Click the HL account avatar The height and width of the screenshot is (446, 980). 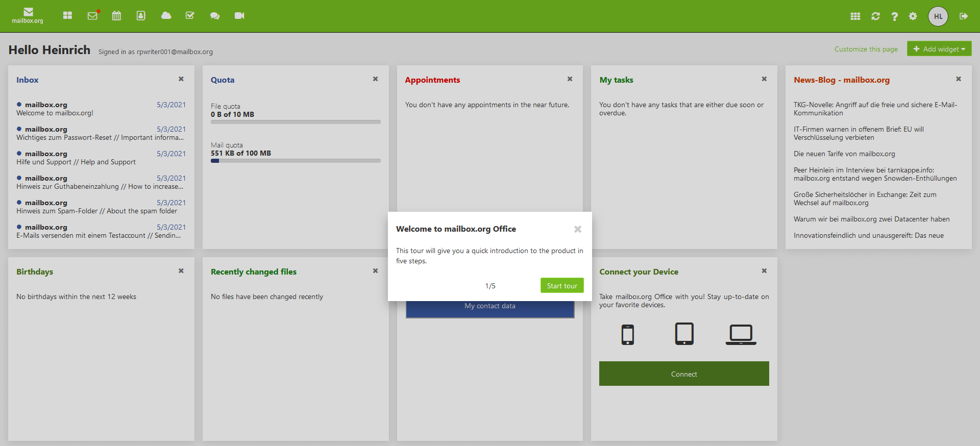938,16
